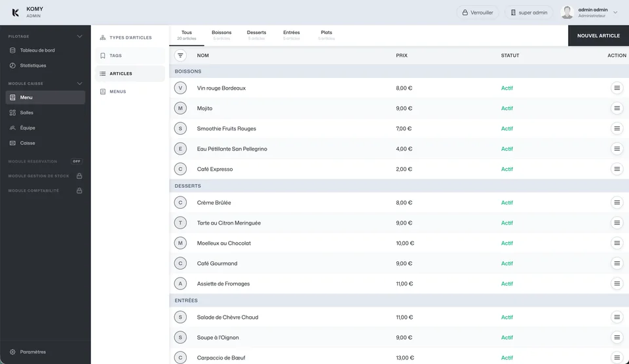The height and width of the screenshot is (364, 629).
Task: Open the Tags submenu
Action: point(130,56)
